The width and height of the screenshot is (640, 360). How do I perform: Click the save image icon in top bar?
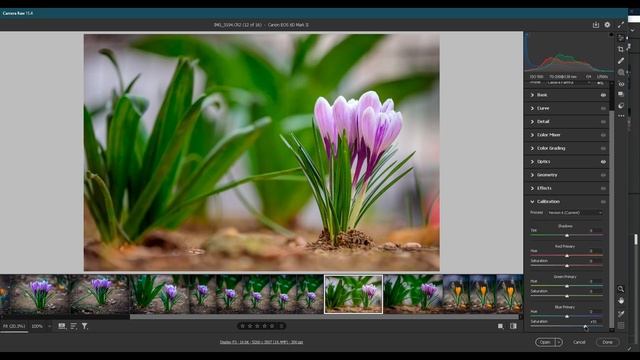(x=596, y=25)
